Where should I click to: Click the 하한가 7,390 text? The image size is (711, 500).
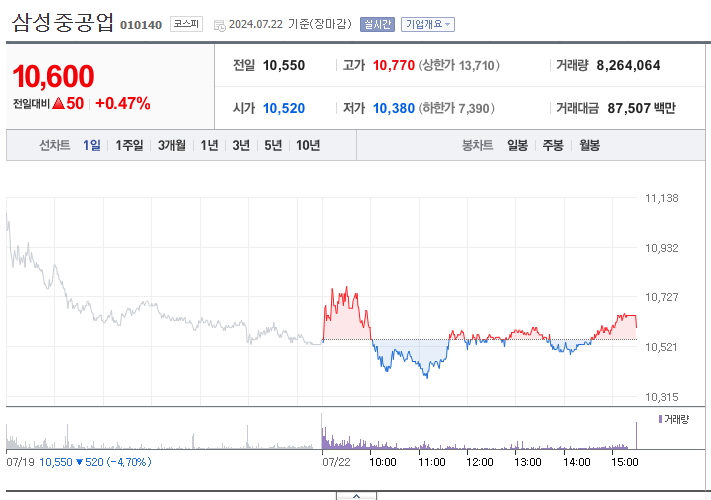(456, 108)
